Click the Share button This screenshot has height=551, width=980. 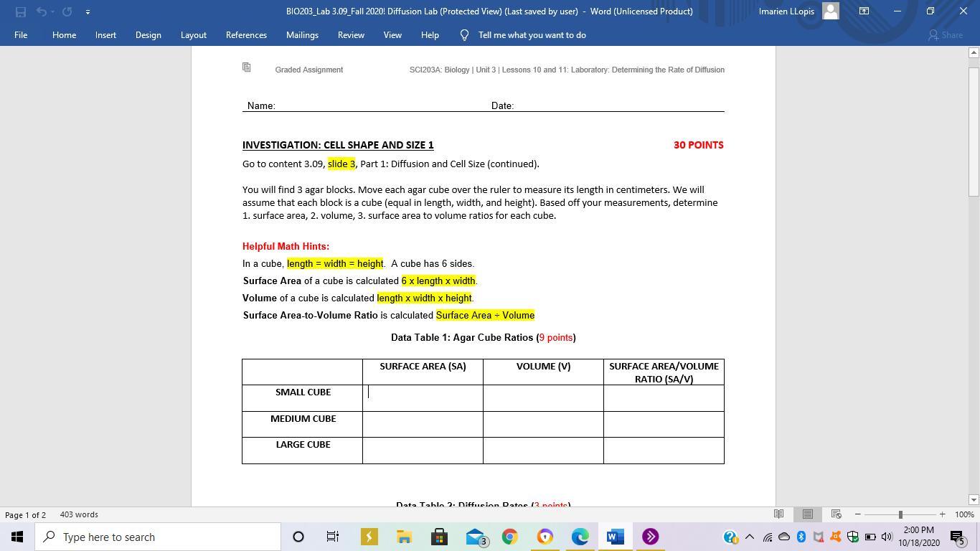tap(945, 35)
